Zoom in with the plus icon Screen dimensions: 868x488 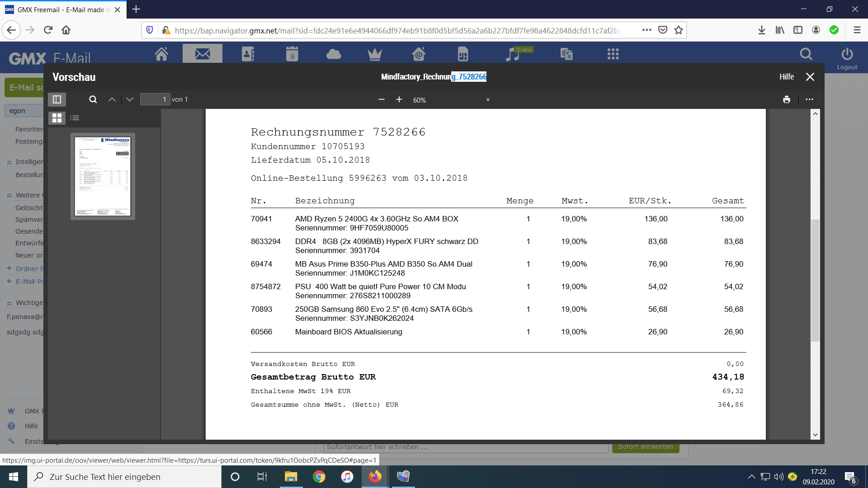399,99
